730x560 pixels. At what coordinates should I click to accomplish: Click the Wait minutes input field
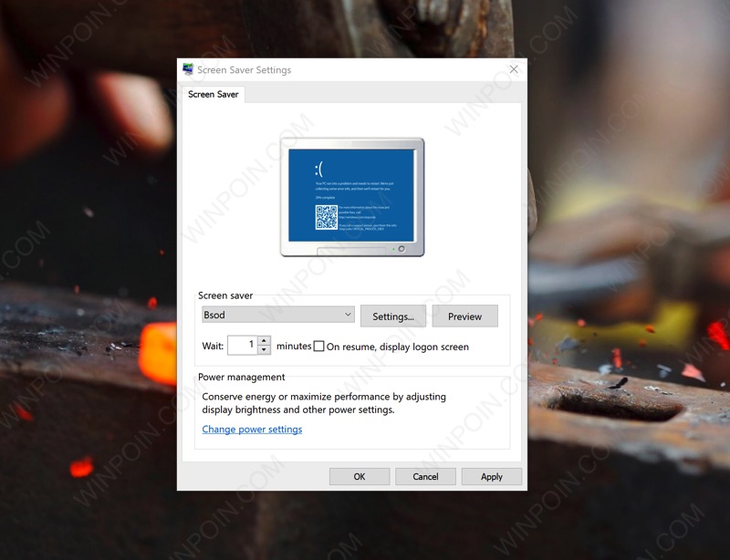(x=243, y=346)
